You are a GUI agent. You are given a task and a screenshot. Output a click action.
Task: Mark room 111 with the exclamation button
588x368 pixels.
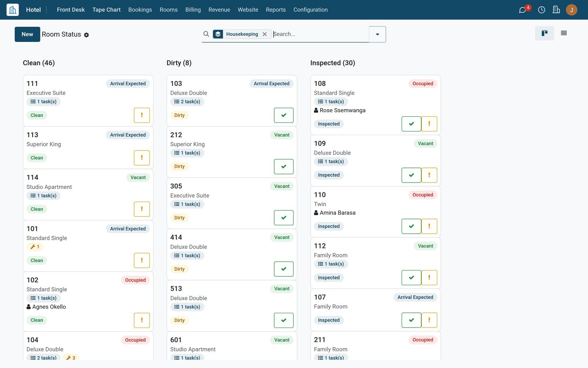tap(142, 115)
